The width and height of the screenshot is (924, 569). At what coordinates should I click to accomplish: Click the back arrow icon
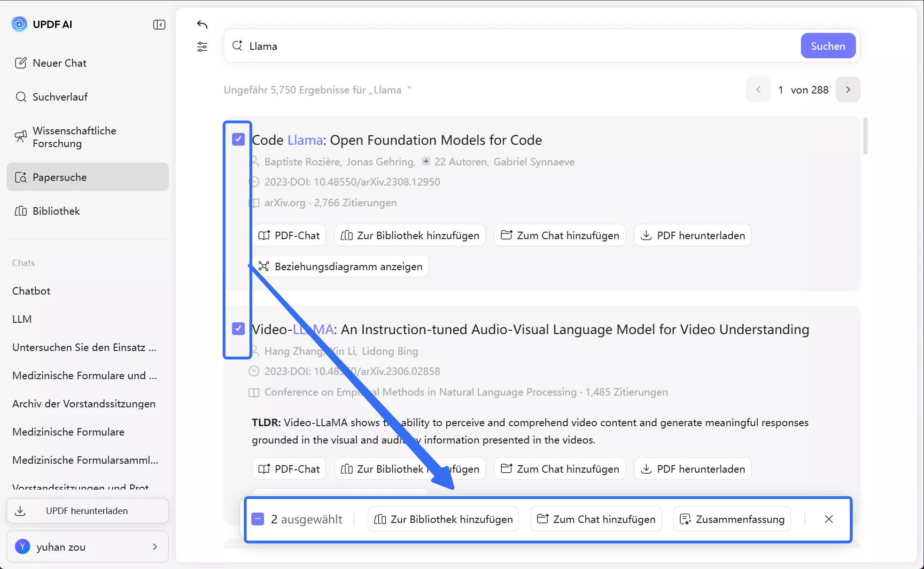tap(202, 24)
